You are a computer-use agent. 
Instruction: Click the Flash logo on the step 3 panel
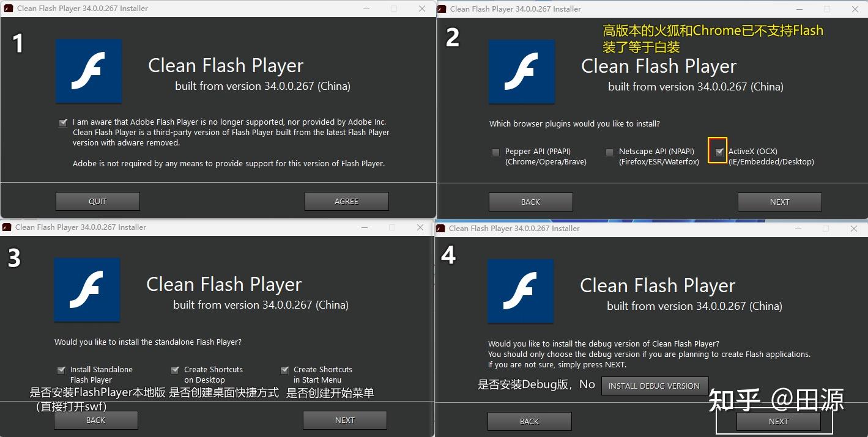coord(87,290)
